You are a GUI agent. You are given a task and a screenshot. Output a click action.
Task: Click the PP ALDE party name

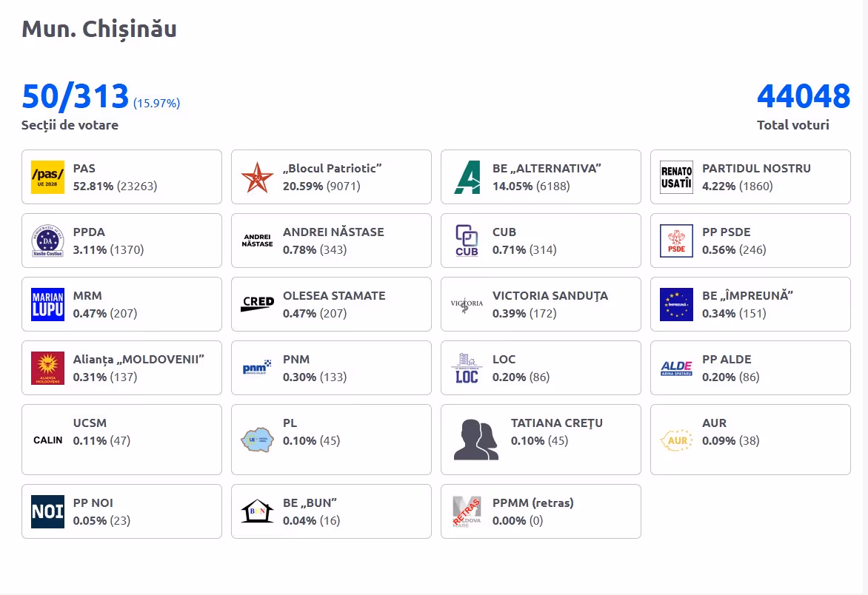tap(727, 360)
